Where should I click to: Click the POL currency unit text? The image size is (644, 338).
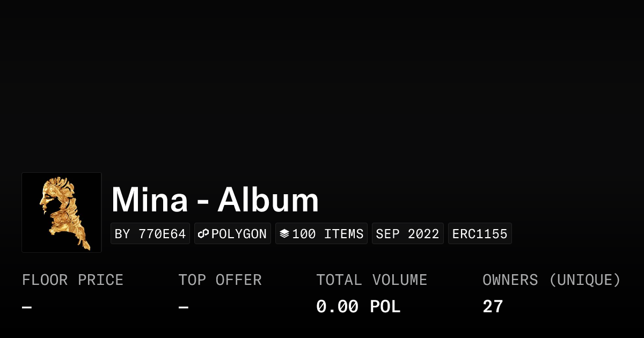point(385,307)
